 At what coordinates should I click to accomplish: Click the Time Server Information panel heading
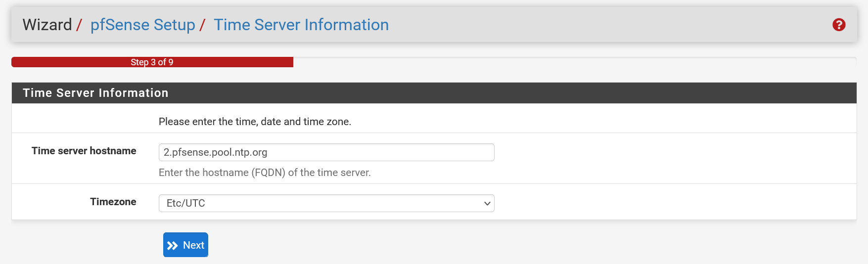click(x=95, y=93)
